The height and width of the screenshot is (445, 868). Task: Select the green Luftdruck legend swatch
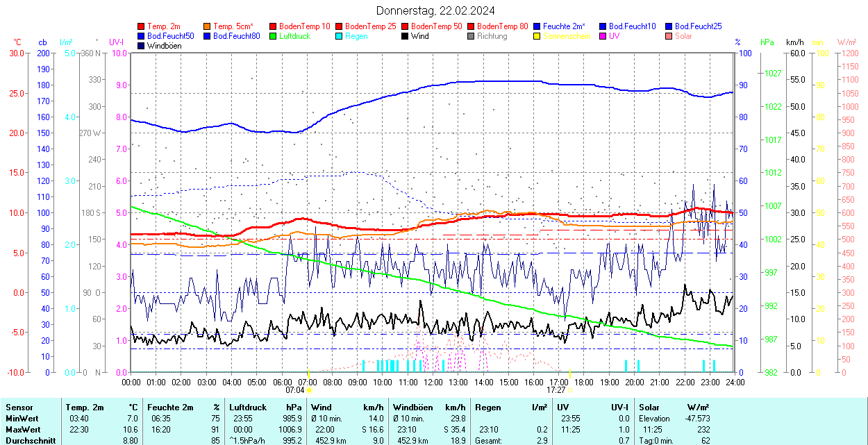click(x=273, y=36)
